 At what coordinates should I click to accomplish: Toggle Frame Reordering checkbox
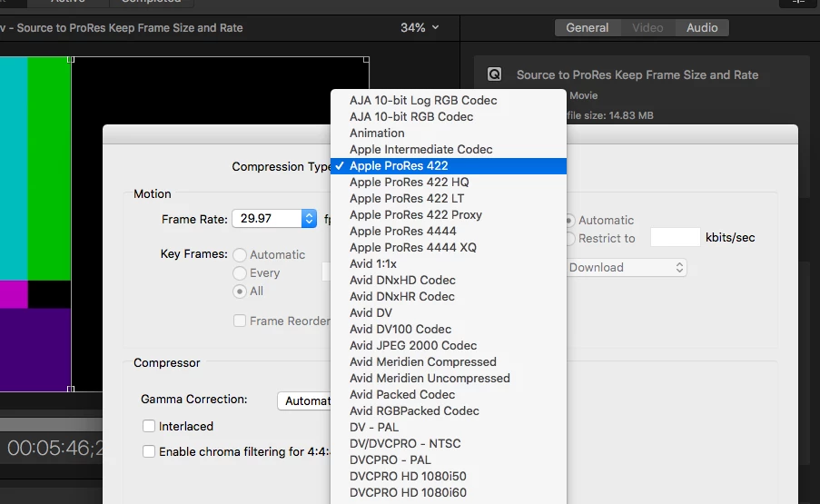240,321
